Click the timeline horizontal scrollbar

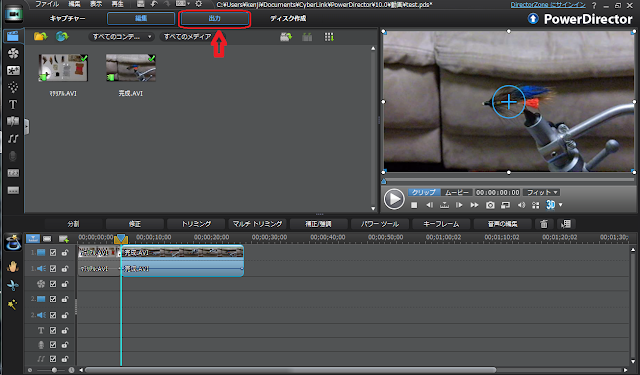tap(291, 370)
